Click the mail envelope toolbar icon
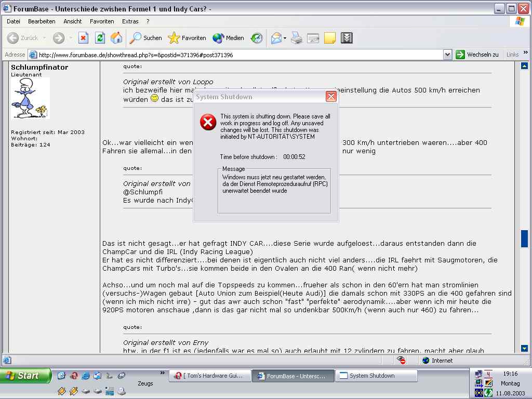 pyautogui.click(x=276, y=38)
